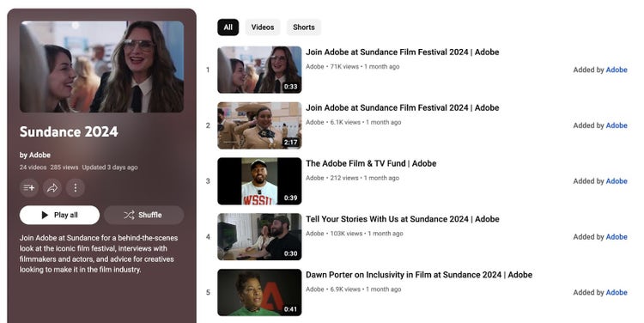644x323 pixels.
Task: Click the '6.9K views' text
Action: pos(345,289)
